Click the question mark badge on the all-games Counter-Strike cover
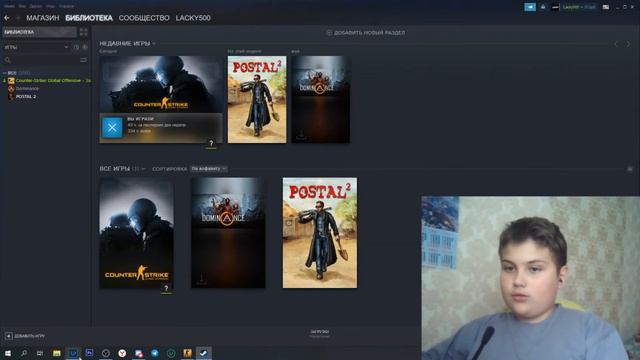Screen dimensions: 640x360 [x=166, y=289]
